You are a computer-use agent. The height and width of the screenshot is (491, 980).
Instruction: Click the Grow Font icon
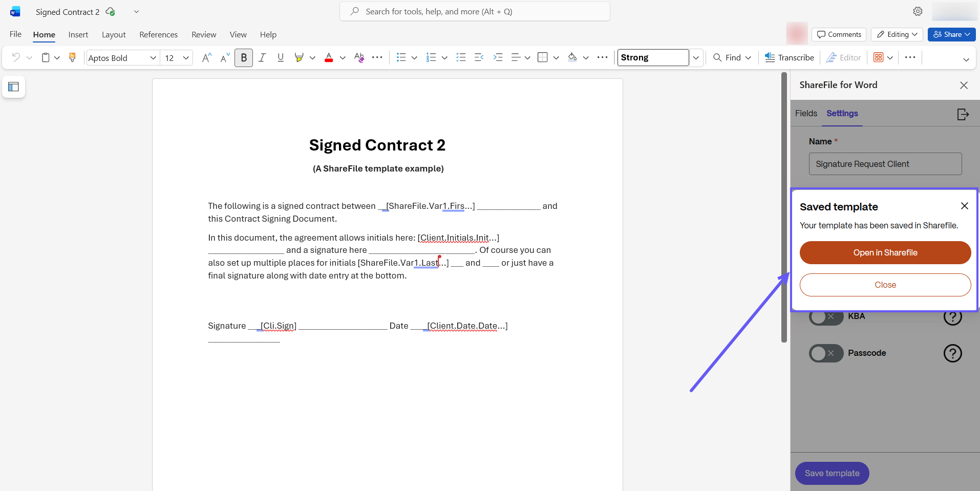[206, 57]
